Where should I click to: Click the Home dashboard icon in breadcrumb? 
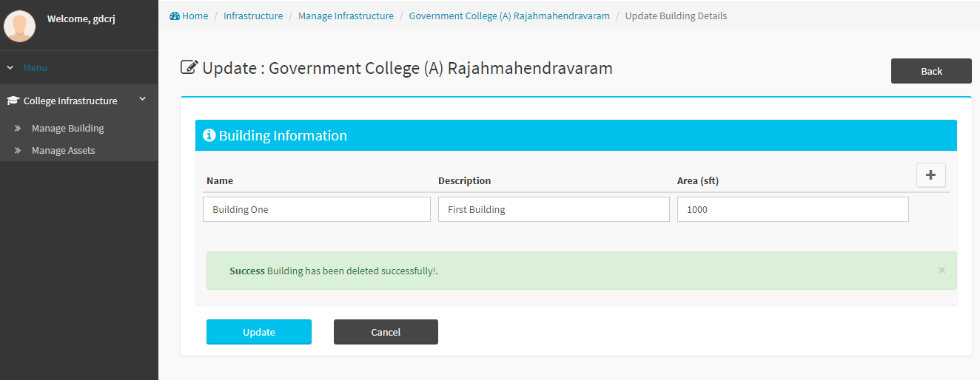175,16
